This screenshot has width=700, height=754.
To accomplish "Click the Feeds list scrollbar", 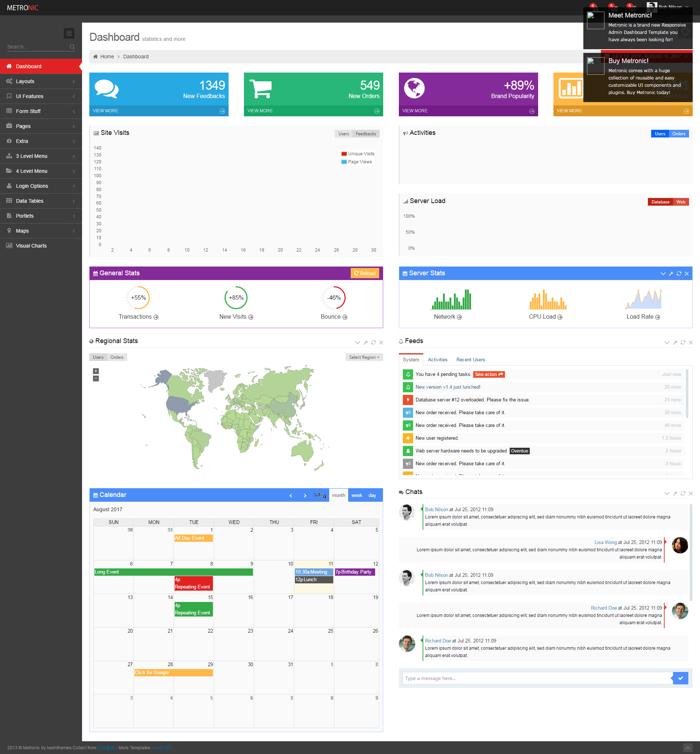I will click(687, 394).
